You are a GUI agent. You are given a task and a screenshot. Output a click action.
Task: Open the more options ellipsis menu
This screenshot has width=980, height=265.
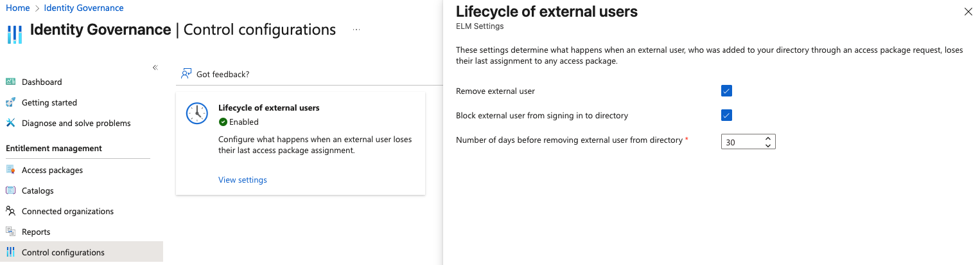pos(356,30)
